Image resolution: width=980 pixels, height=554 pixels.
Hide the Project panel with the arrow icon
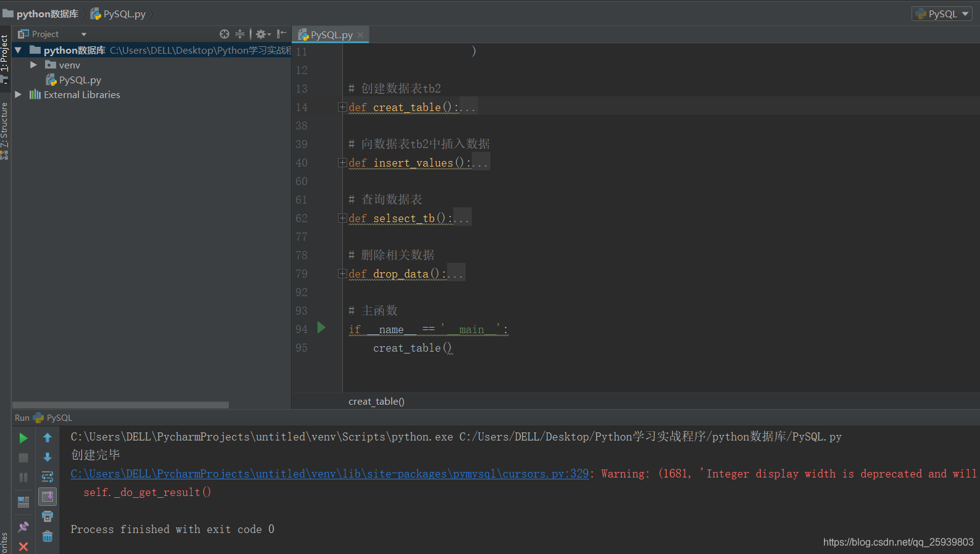(282, 34)
